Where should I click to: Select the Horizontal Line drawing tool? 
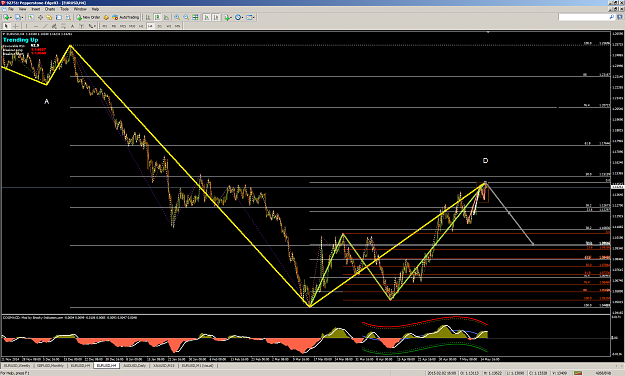pos(35,26)
